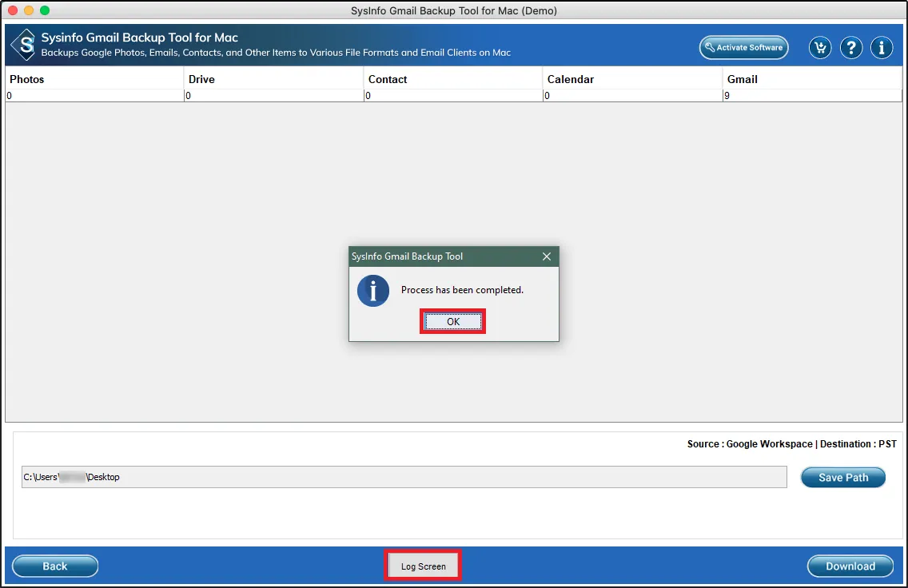Viewport: 908px width, 588px height.
Task: Click the Sysinfo logo in the header
Action: coord(24,45)
